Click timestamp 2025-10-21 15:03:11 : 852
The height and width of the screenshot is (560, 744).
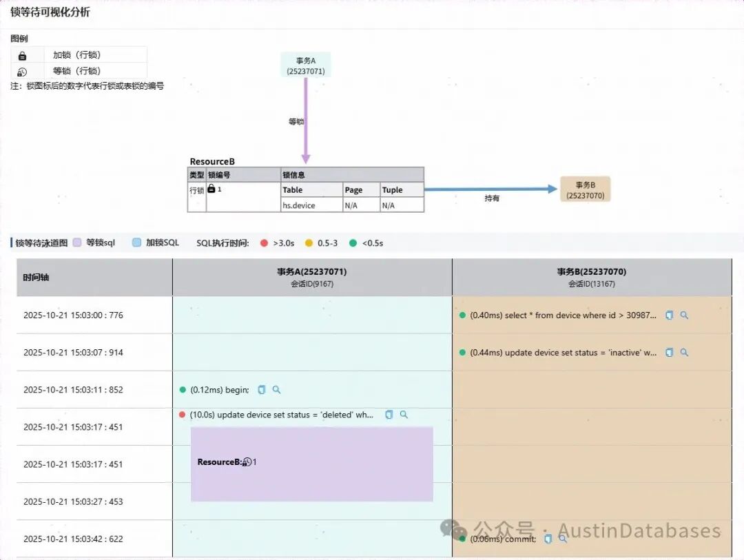73,390
